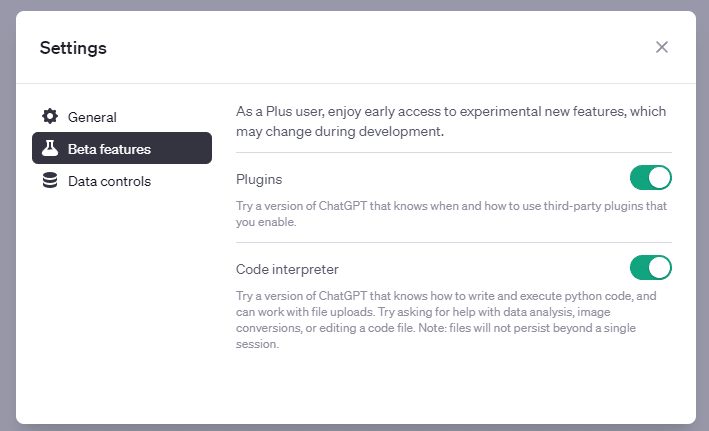Click the green area of the Plugins switch
The width and height of the screenshot is (709, 431).
coord(639,178)
